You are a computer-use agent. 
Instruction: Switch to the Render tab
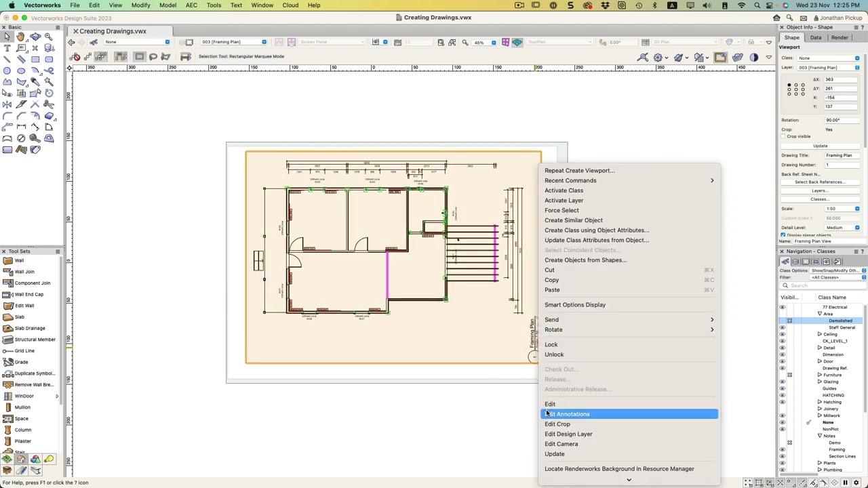click(x=840, y=37)
